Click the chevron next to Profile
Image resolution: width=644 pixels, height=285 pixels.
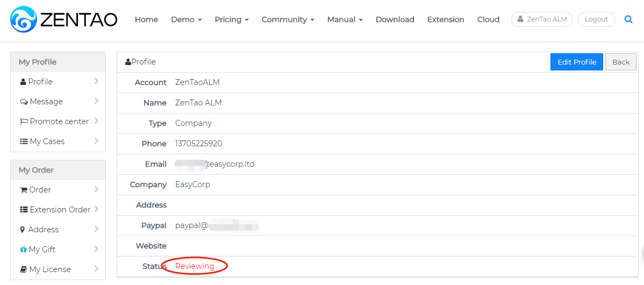pos(97,81)
